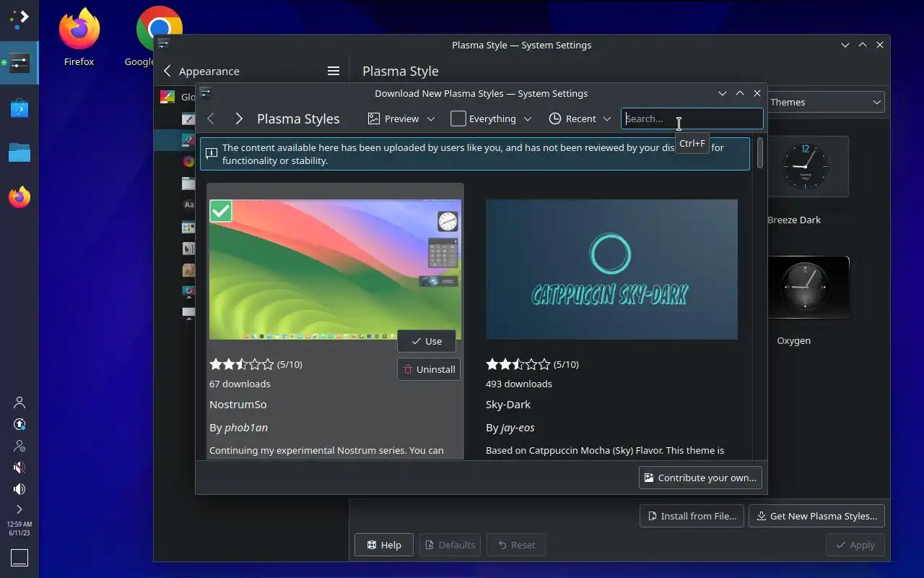924x578 pixels.
Task: Click author name phob1an
Action: pos(246,427)
